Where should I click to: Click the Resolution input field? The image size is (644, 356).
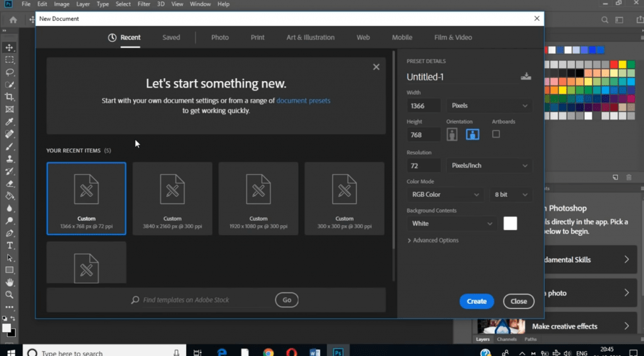(424, 165)
